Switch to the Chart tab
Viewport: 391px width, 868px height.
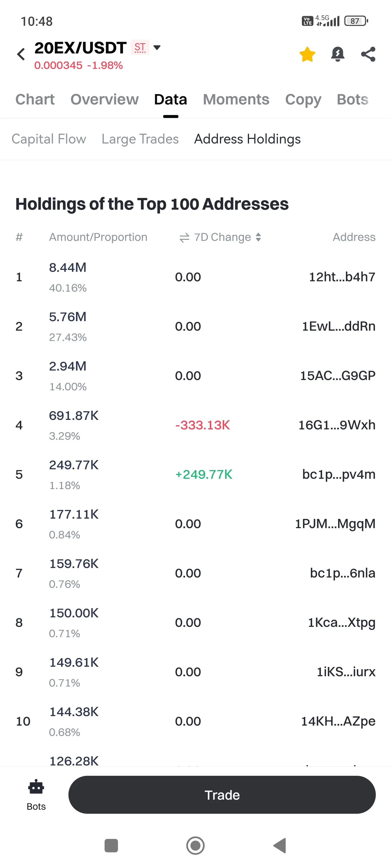pos(35,99)
